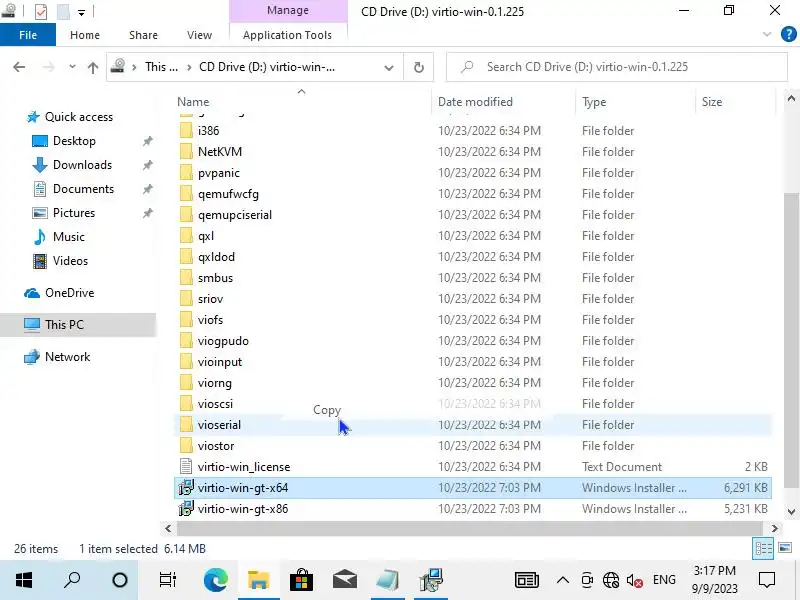
Task: Select the Application Tools tab
Action: [x=287, y=35]
